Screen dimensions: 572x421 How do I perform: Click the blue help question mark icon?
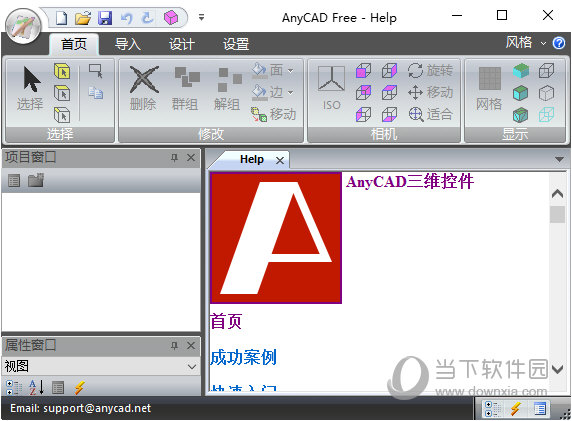point(559,43)
